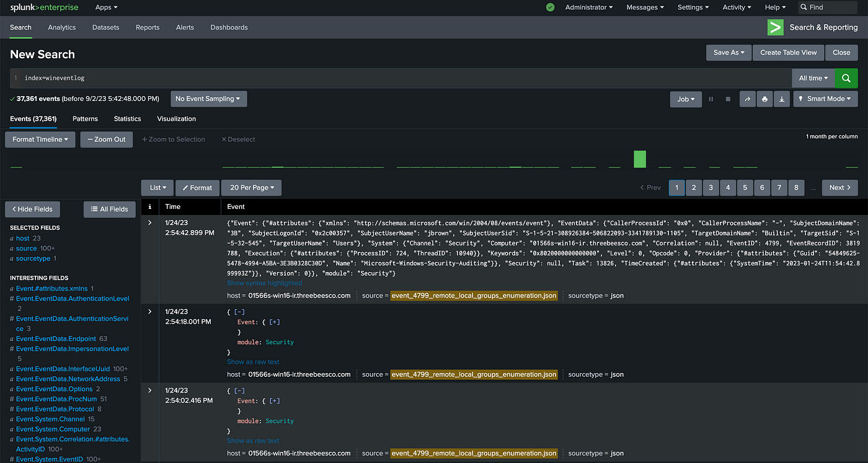Image resolution: width=868 pixels, height=463 pixels.
Task: Click Show syntax highlighted link
Action: (x=265, y=283)
